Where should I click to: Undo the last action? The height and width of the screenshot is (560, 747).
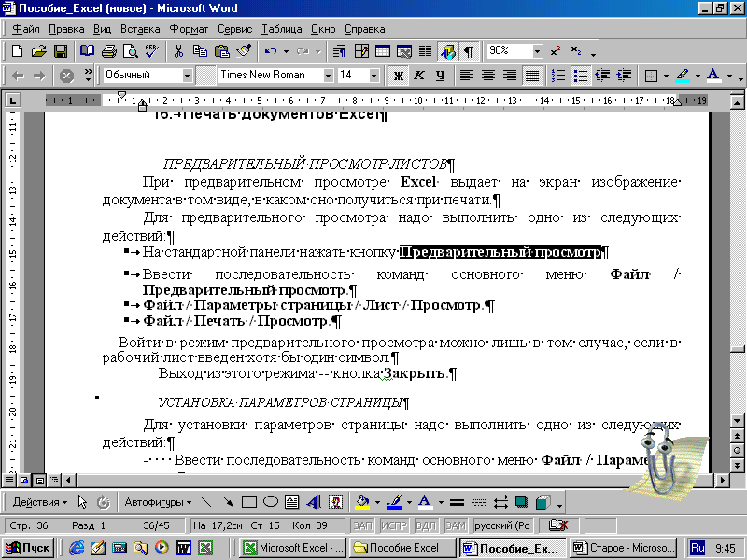(x=271, y=51)
